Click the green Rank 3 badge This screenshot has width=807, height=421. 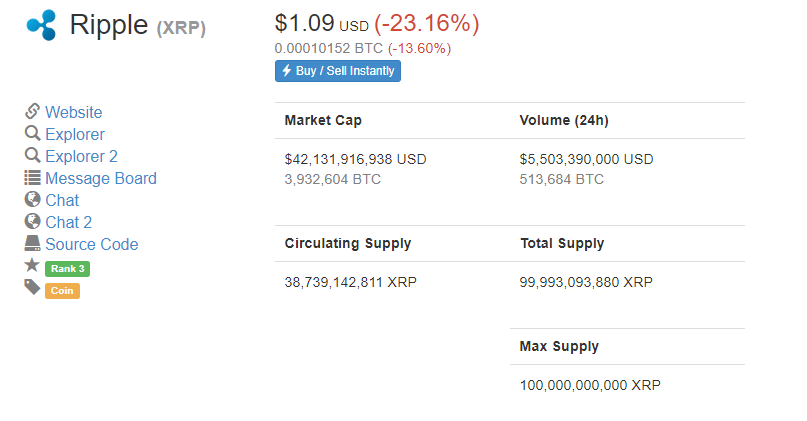[x=67, y=269]
